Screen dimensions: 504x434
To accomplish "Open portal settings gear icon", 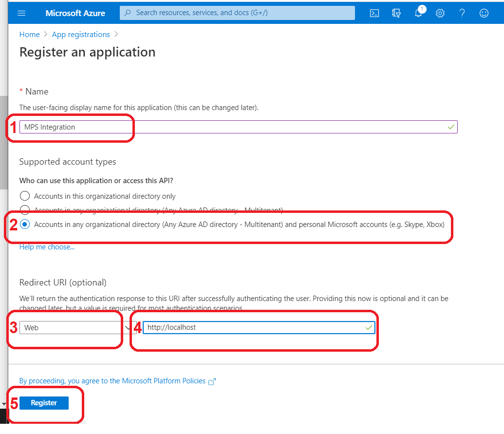I will coord(440,13).
